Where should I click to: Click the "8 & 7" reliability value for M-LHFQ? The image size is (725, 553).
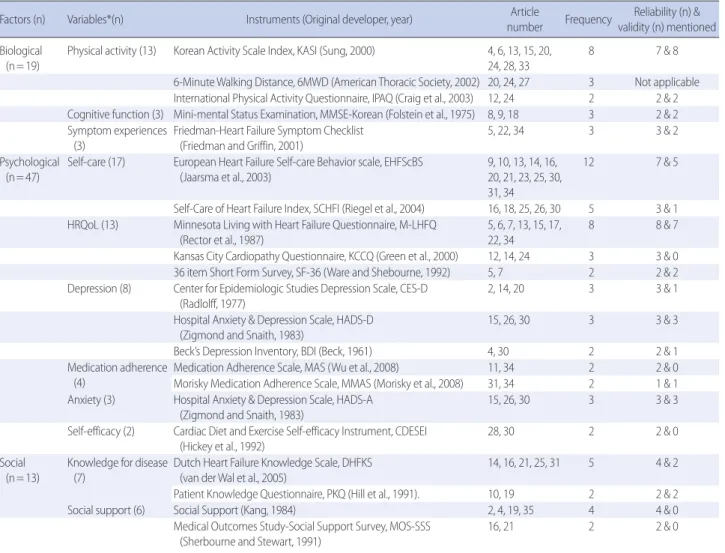667,225
